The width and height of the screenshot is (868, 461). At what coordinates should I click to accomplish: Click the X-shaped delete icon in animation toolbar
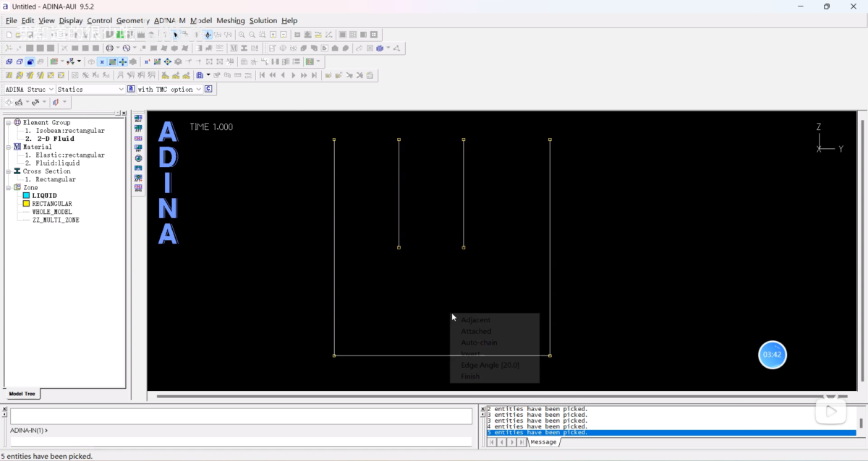359,75
